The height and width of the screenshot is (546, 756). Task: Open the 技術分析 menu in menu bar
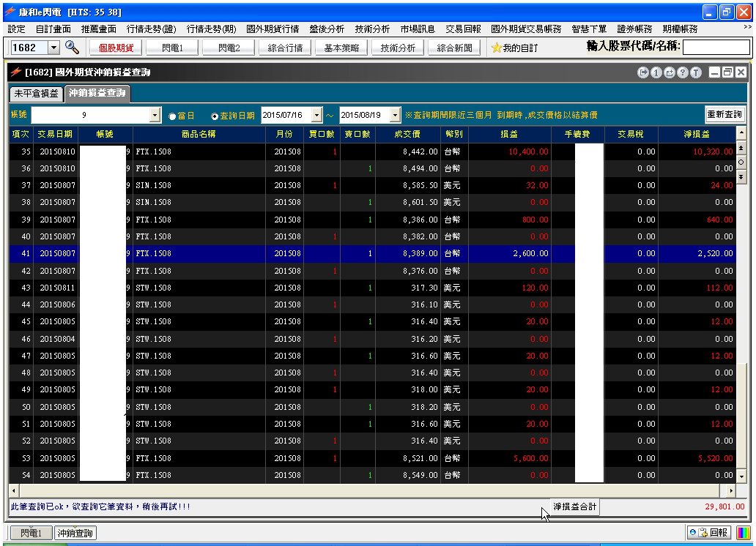[x=372, y=29]
